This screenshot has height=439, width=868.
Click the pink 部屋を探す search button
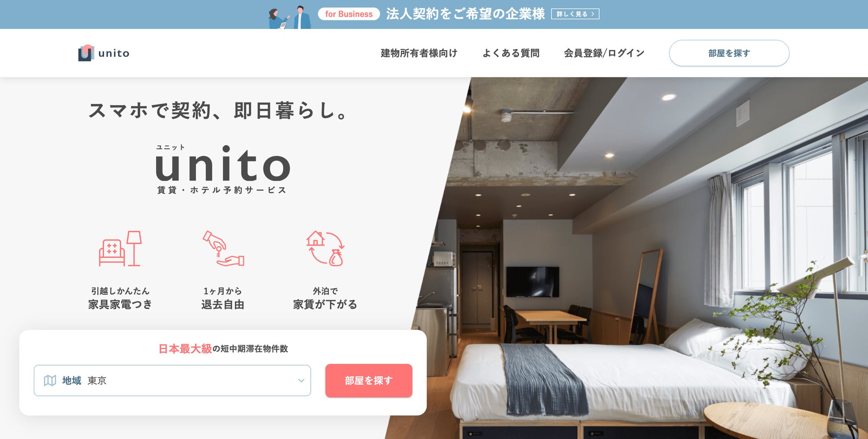(369, 381)
